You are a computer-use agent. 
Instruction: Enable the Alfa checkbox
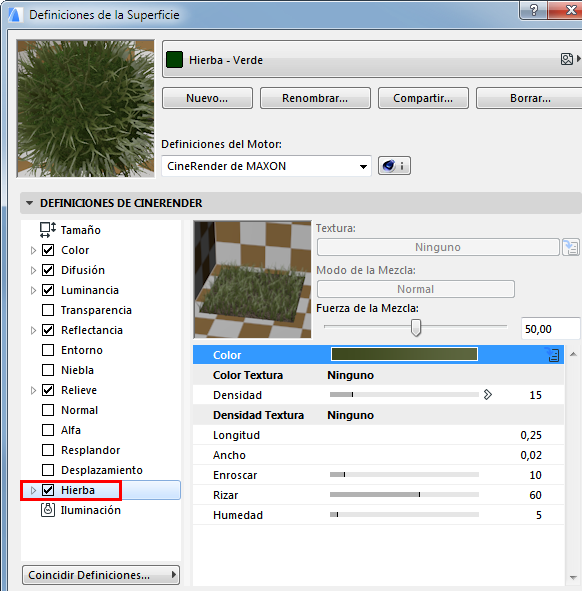click(x=48, y=430)
